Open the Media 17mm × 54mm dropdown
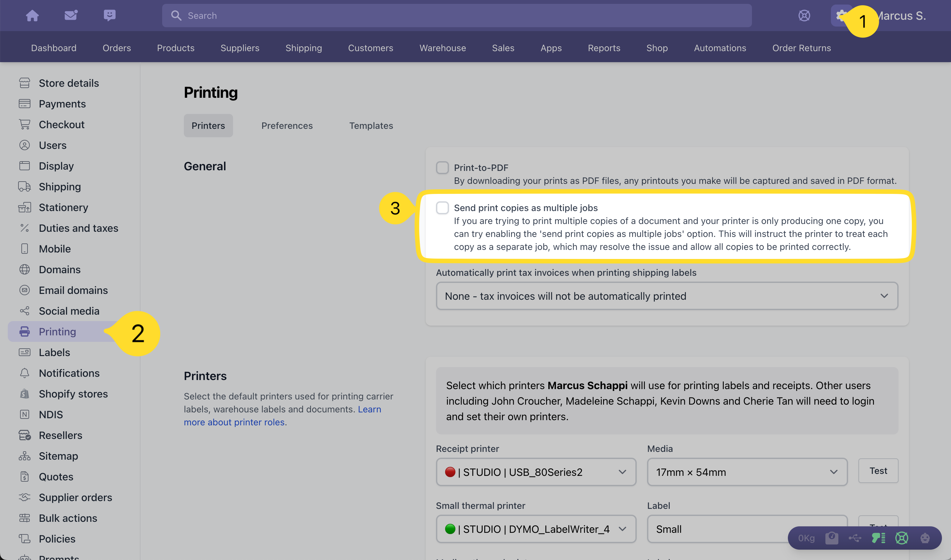Viewport: 951px width, 560px height. (747, 472)
